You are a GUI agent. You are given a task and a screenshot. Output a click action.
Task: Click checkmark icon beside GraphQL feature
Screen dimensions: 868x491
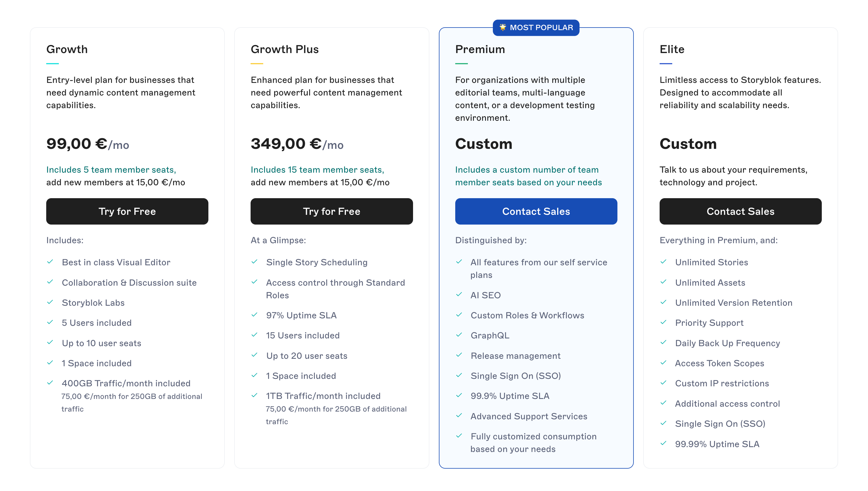click(459, 335)
